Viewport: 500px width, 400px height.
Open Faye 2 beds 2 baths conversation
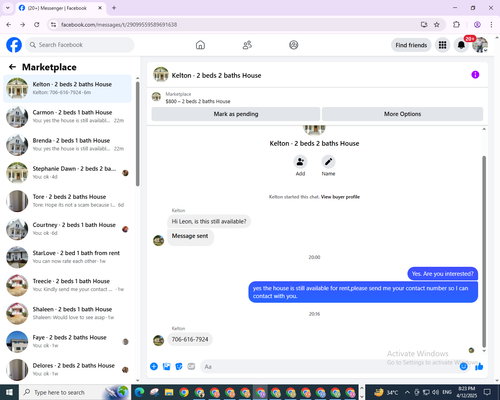click(x=67, y=341)
